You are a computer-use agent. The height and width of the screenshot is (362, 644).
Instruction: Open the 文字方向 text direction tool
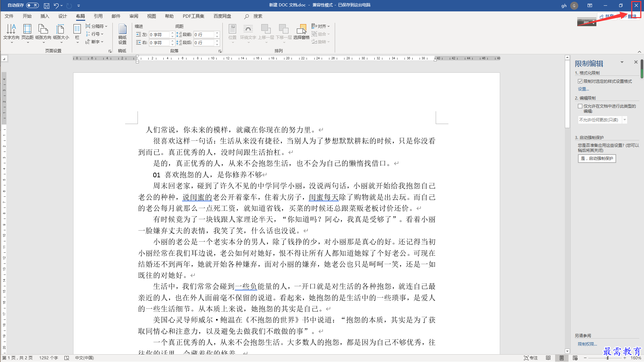[x=11, y=33]
